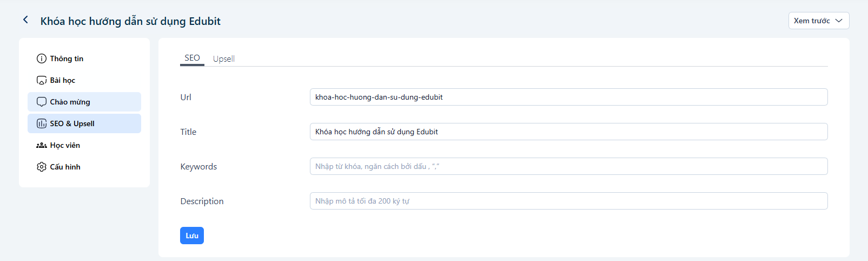The width and height of the screenshot is (868, 261).
Task: Go back using the left chevron arrow
Action: 25,20
